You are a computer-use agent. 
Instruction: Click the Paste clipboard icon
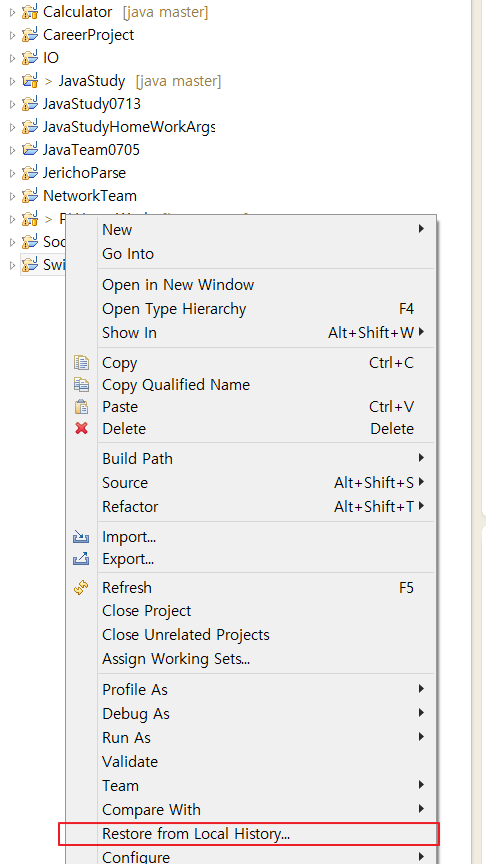click(x=82, y=407)
